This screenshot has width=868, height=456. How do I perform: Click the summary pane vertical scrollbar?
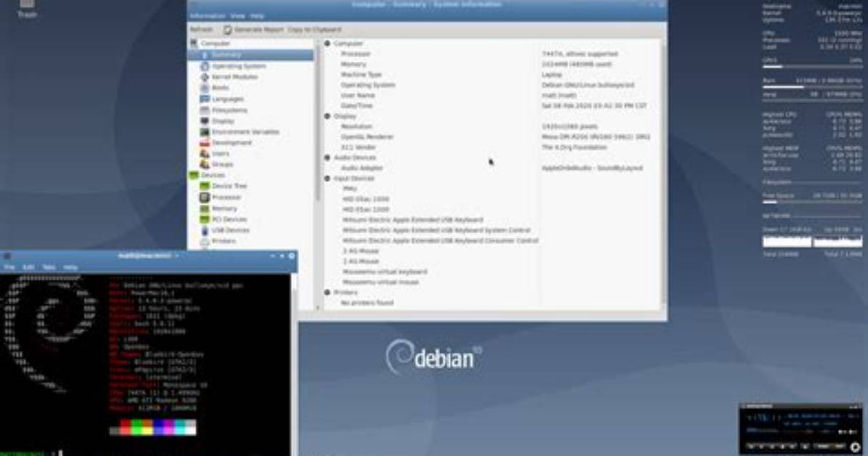[x=663, y=174]
